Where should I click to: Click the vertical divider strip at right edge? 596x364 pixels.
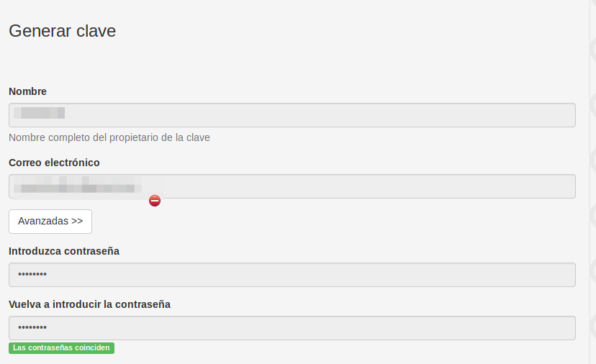click(590, 182)
